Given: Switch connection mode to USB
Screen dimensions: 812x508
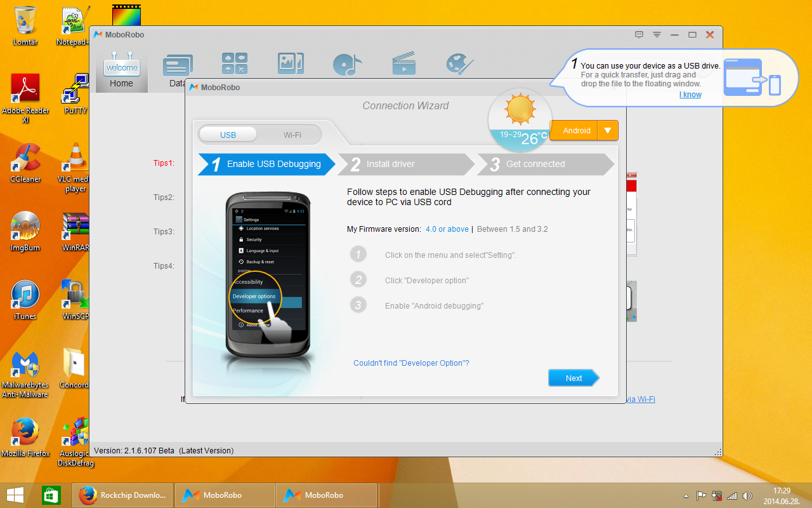Looking at the screenshot, I should coord(228,135).
